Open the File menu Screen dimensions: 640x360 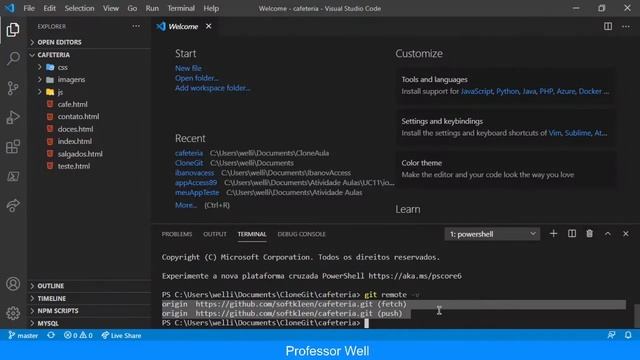tap(29, 8)
